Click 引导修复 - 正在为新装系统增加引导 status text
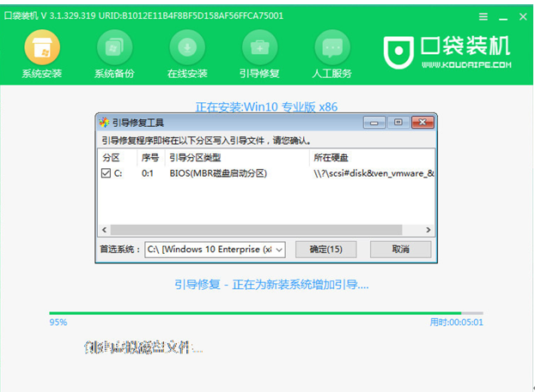Viewport: 535px width, 392px height. (x=271, y=284)
